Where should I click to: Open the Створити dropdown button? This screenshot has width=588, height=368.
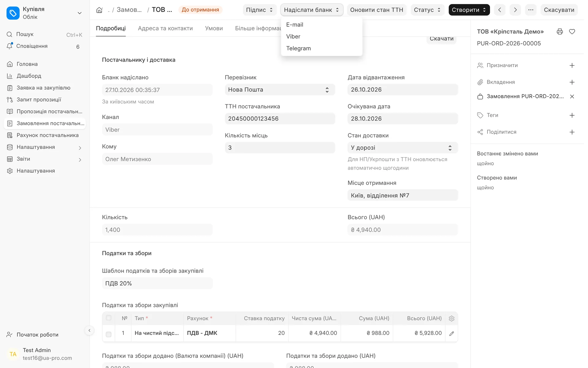(x=469, y=10)
